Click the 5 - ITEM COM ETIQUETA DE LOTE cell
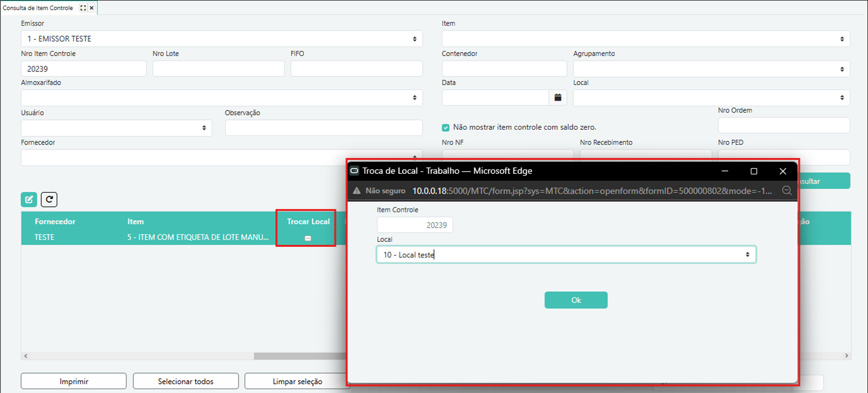The width and height of the screenshot is (868, 393). (198, 237)
